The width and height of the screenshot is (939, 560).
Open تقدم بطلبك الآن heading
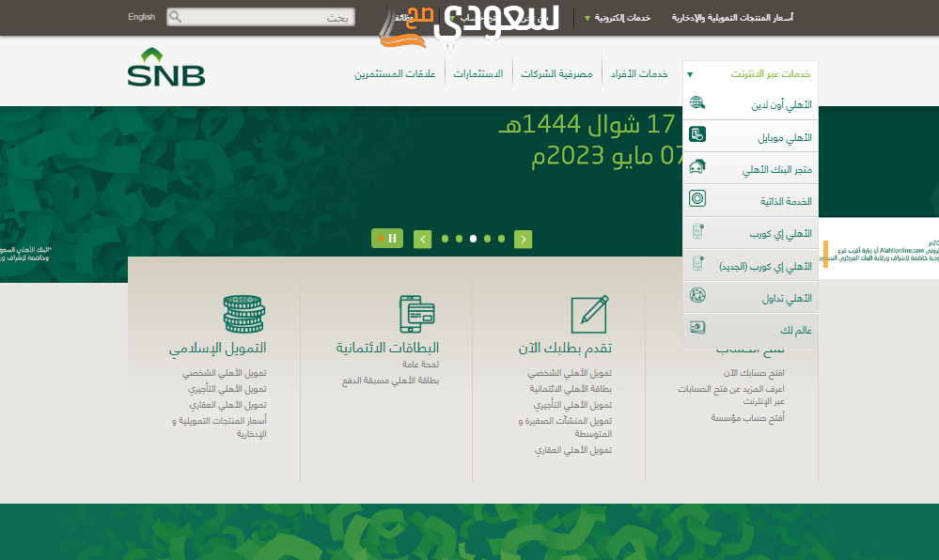coord(565,348)
